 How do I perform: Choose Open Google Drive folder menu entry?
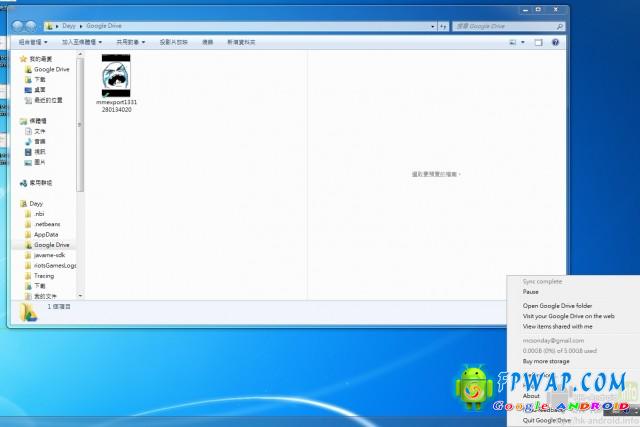[557, 306]
